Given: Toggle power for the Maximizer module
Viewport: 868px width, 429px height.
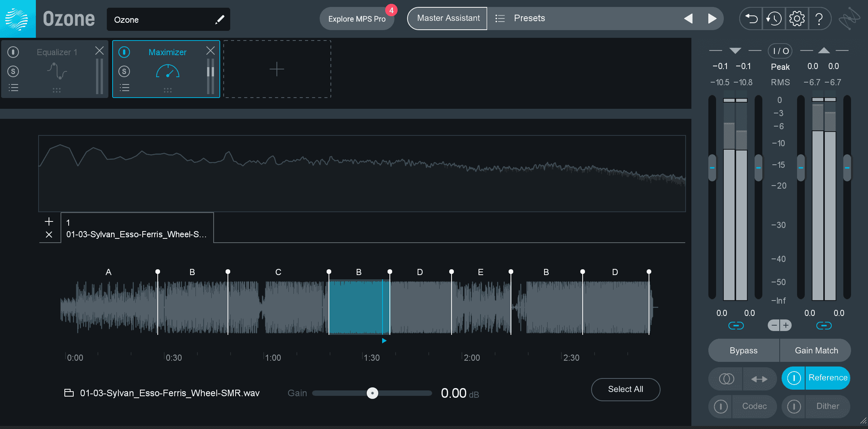Looking at the screenshot, I should pos(124,52).
